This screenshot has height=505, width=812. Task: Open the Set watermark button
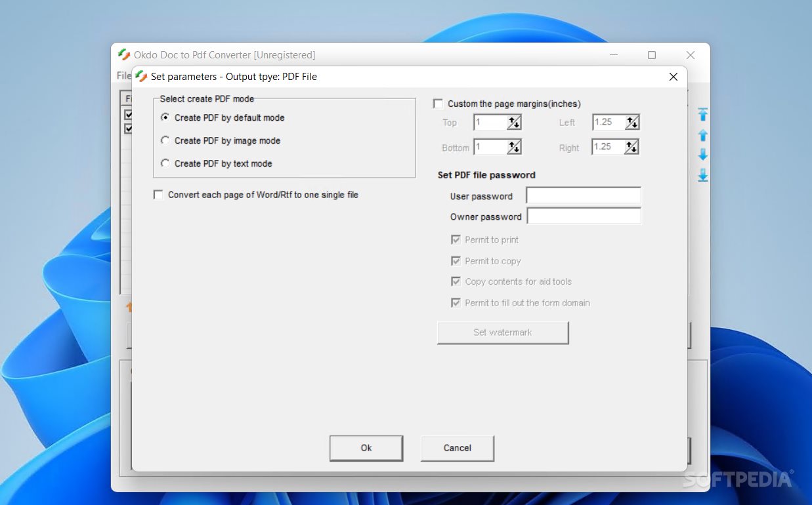tap(503, 333)
